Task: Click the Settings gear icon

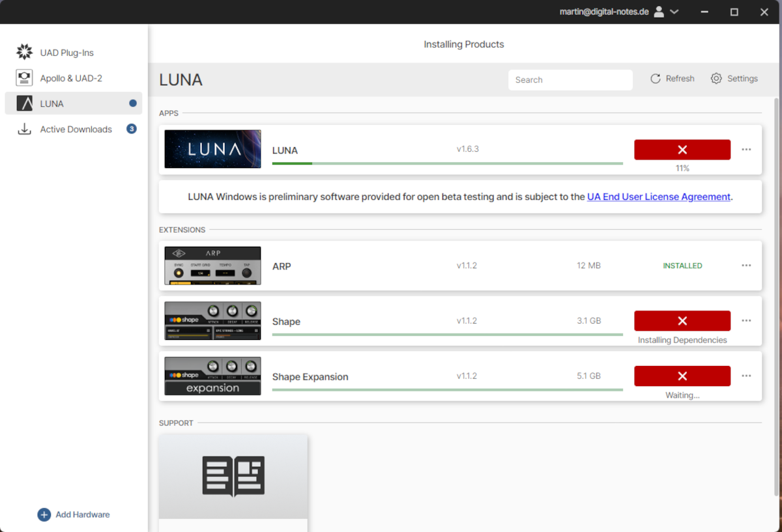Action: [x=716, y=79]
